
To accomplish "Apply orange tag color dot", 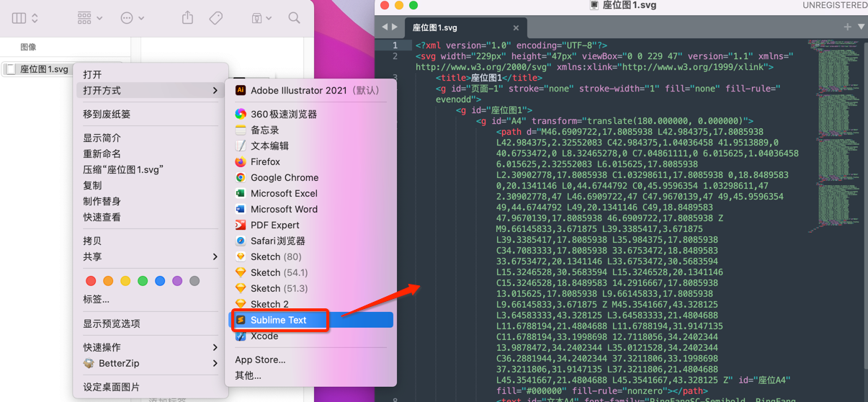I will pos(108,281).
